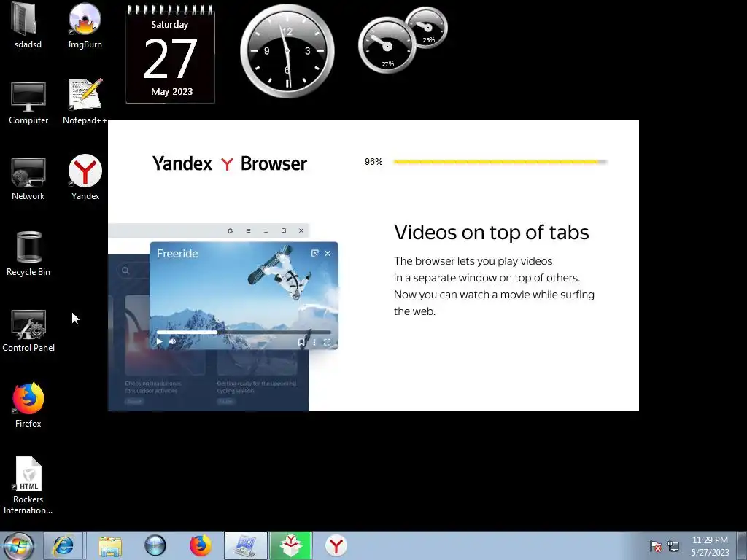Open Firefox from the taskbar

pyautogui.click(x=200, y=545)
